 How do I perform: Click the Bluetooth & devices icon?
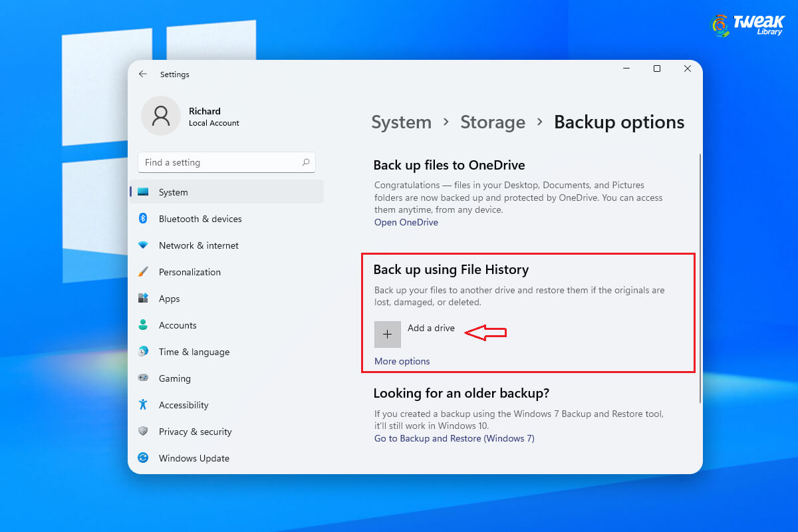coord(142,219)
